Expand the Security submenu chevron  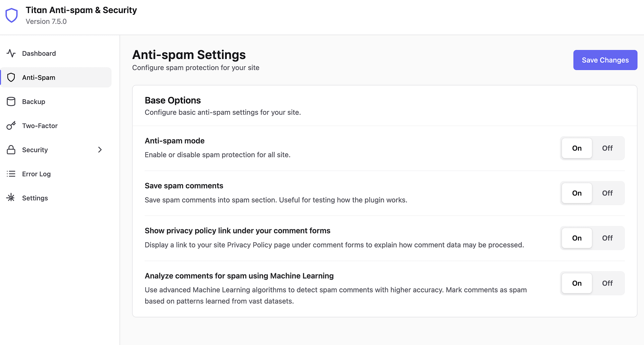(100, 150)
